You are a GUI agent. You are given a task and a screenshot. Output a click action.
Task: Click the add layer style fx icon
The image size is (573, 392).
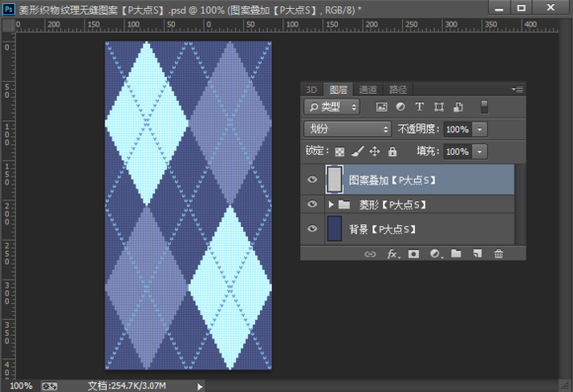coord(393,254)
